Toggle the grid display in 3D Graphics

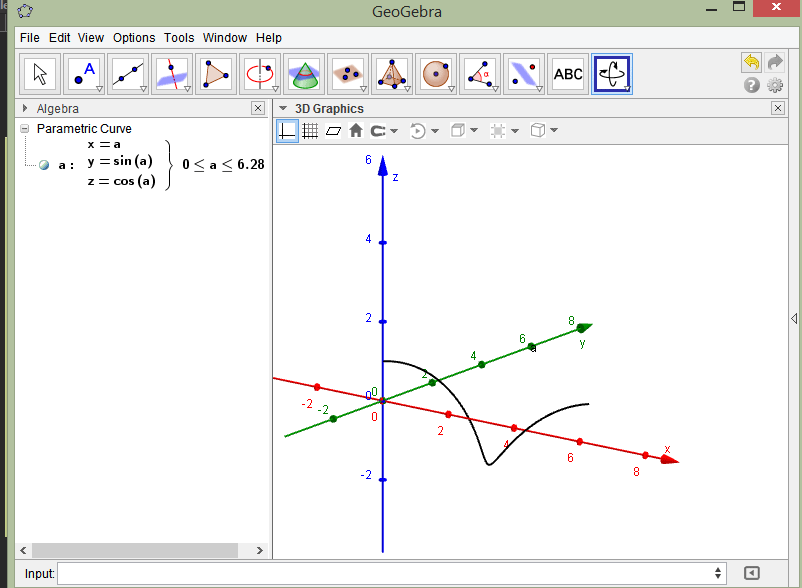coord(310,130)
